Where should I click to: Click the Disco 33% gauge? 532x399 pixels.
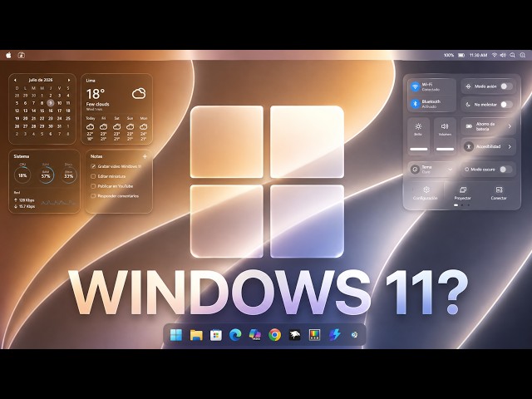pyautogui.click(x=68, y=175)
